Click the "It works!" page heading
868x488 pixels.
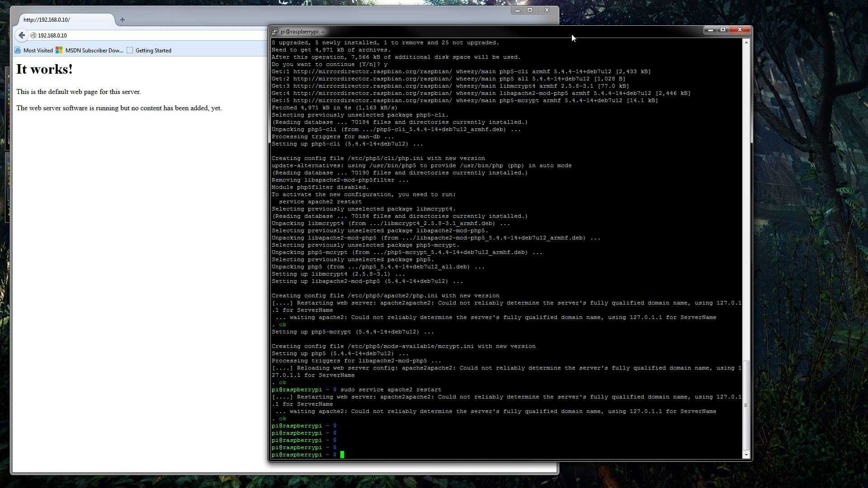click(44, 69)
